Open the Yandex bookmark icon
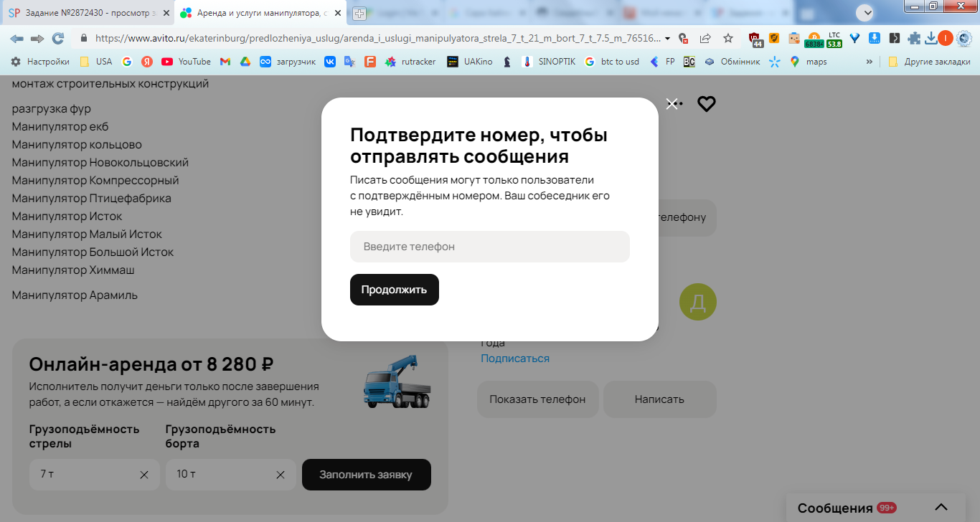 [x=146, y=62]
